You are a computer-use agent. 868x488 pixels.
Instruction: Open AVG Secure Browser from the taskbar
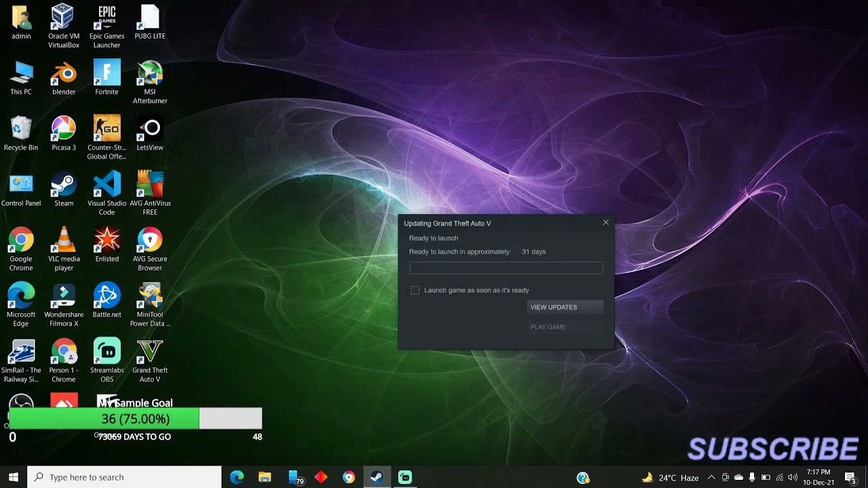point(349,477)
